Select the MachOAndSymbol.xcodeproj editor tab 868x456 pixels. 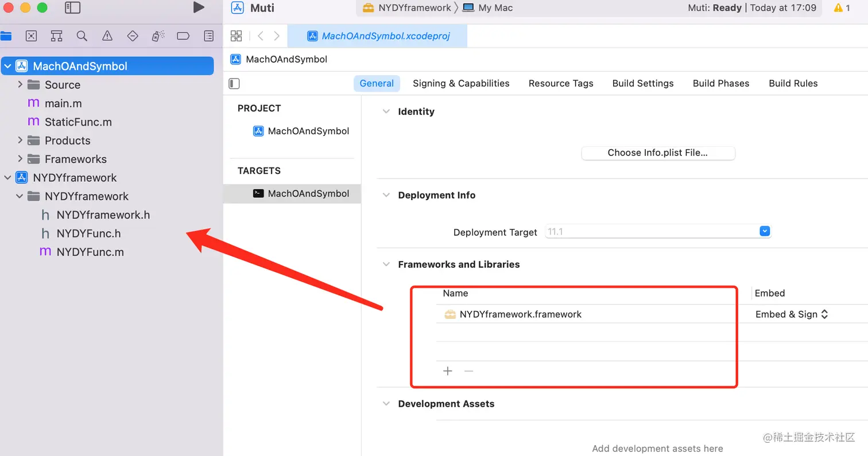tap(377, 36)
